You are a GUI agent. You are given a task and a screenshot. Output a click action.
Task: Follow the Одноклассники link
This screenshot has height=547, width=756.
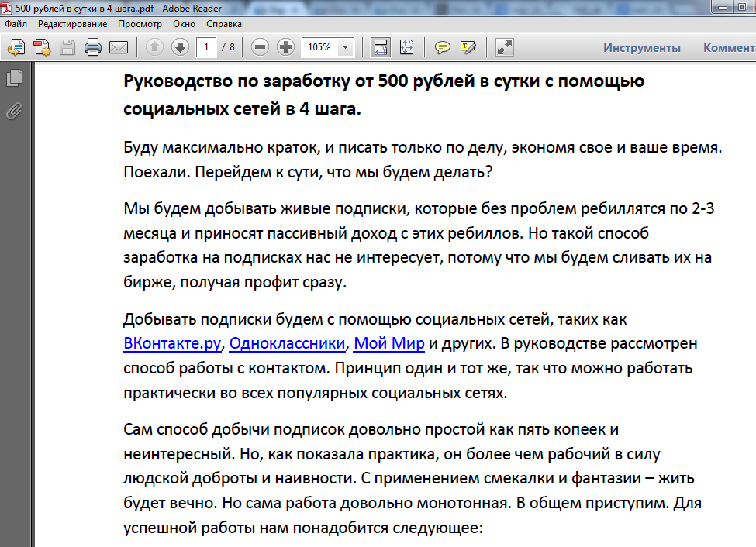coord(288,343)
